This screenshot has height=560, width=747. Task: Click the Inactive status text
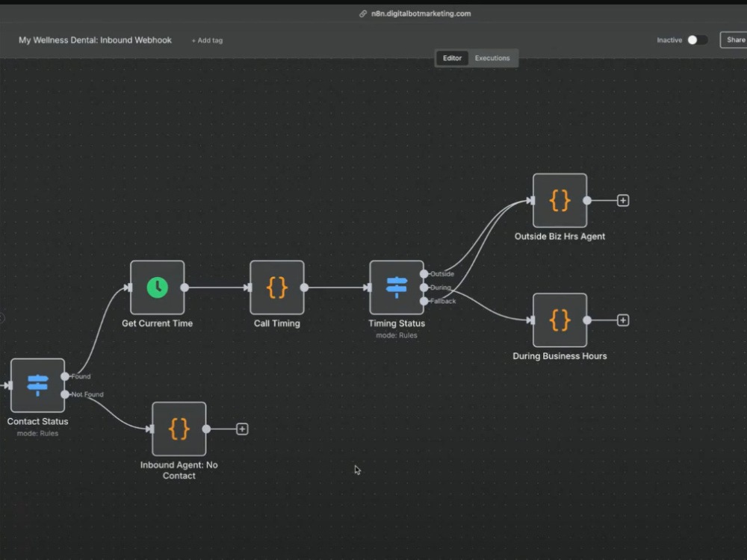pyautogui.click(x=669, y=40)
